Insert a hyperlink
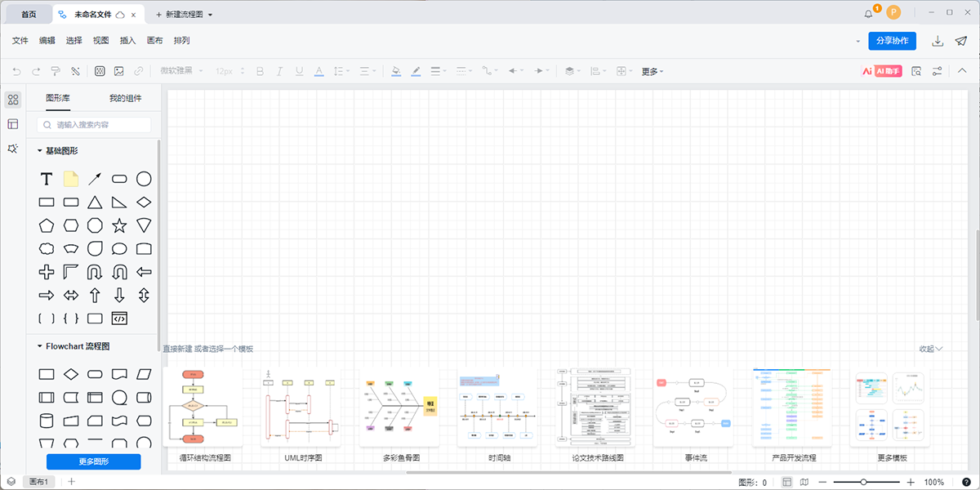The image size is (980, 490). coord(138,71)
